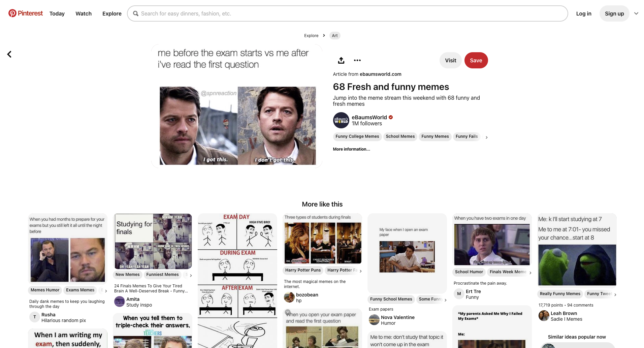Open the three-dot more options menu

point(357,60)
